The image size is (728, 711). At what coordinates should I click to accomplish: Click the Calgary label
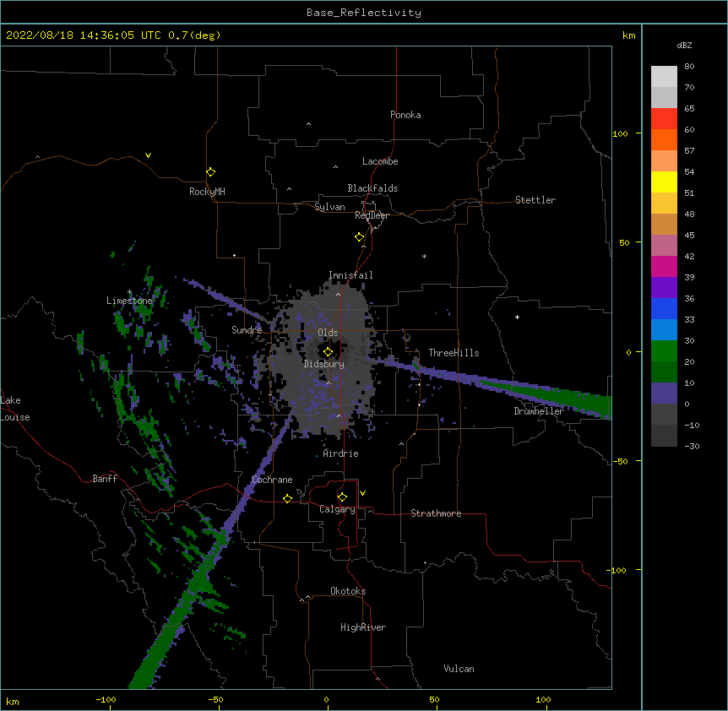(337, 509)
